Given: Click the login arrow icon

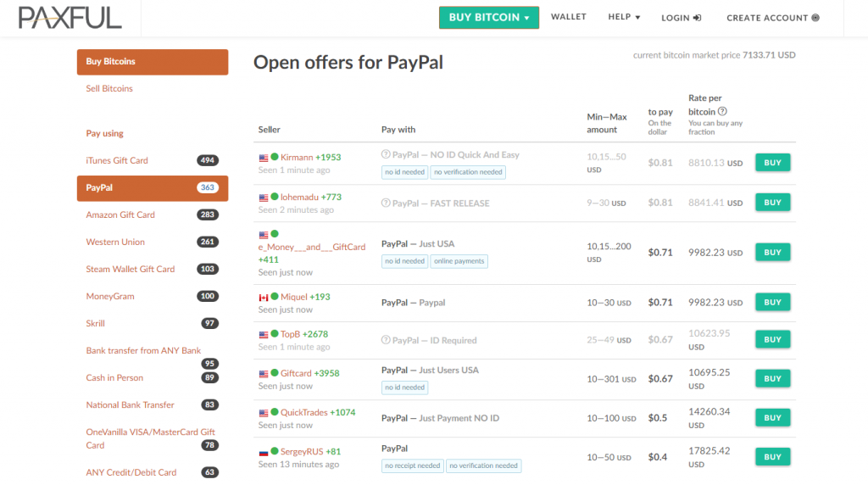Looking at the screenshot, I should click(x=698, y=18).
